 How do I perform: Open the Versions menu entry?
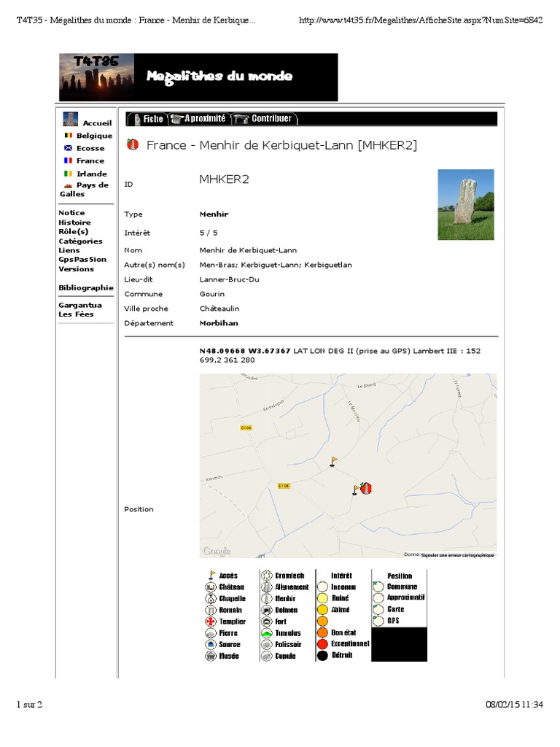(76, 269)
